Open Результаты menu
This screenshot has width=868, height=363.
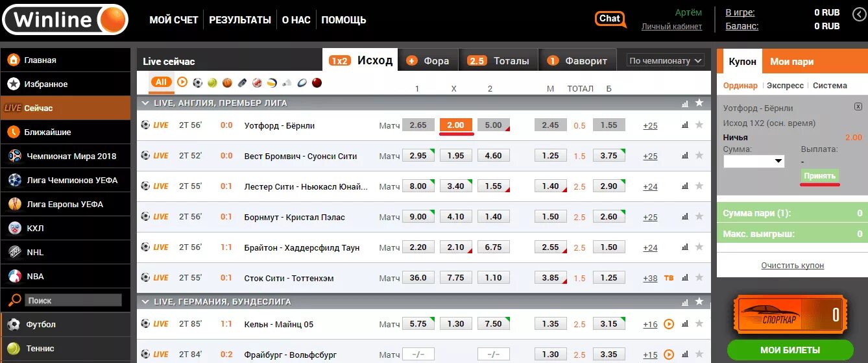[x=240, y=20]
